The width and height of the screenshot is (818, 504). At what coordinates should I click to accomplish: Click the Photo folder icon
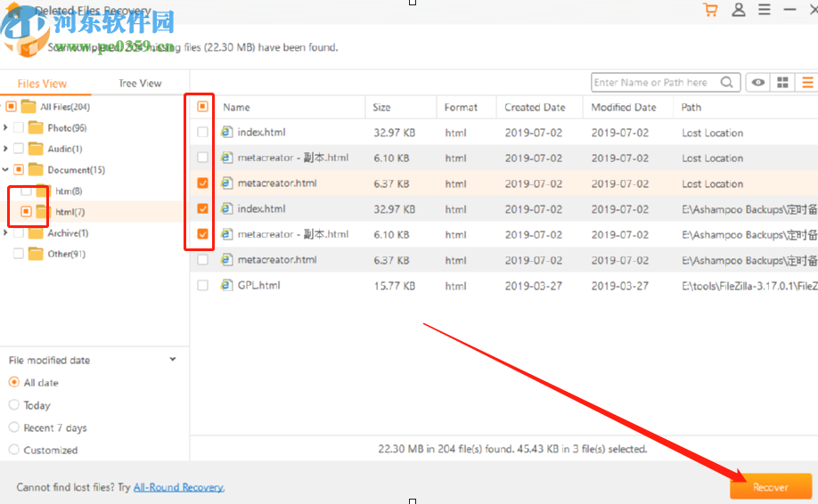coord(36,127)
